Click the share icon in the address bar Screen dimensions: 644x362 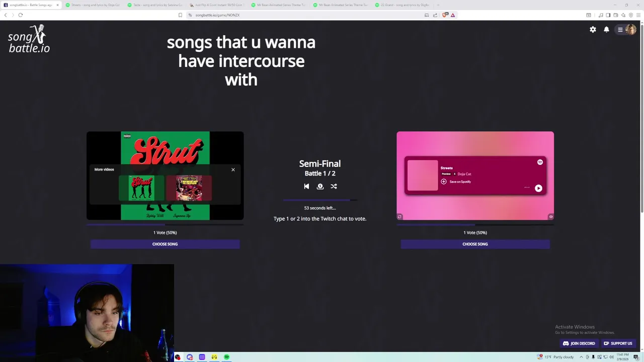point(435,15)
